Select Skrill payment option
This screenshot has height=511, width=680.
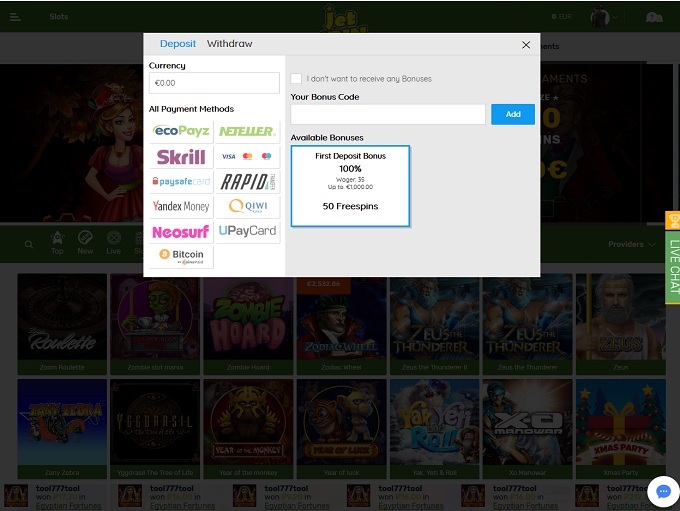coord(181,156)
